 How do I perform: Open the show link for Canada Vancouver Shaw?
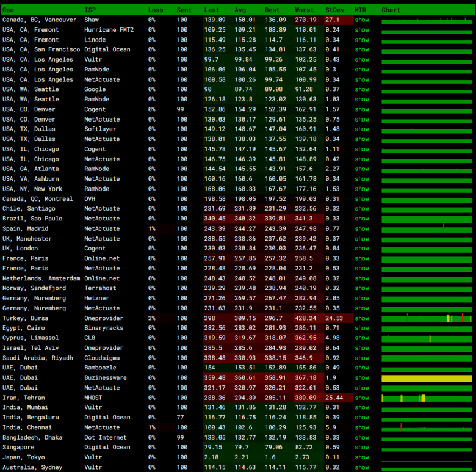point(362,20)
